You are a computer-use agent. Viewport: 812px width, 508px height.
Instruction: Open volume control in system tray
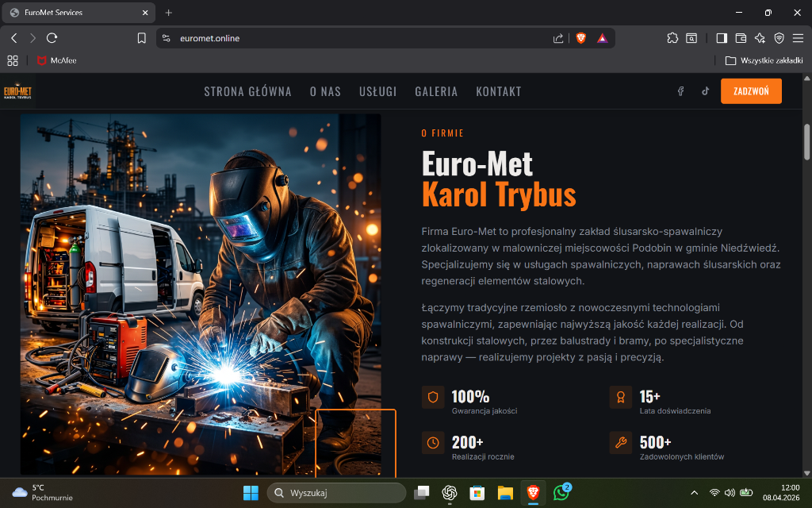click(x=730, y=492)
